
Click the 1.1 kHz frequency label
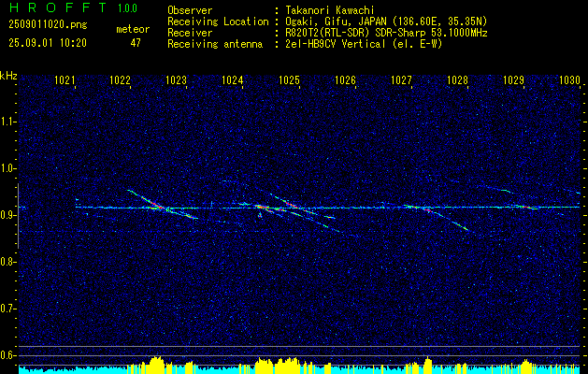(x=7, y=122)
